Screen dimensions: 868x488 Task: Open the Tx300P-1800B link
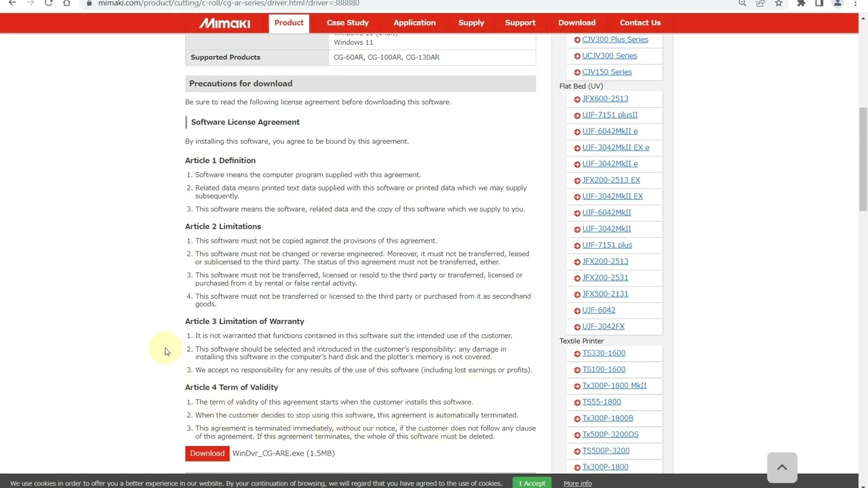(608, 418)
